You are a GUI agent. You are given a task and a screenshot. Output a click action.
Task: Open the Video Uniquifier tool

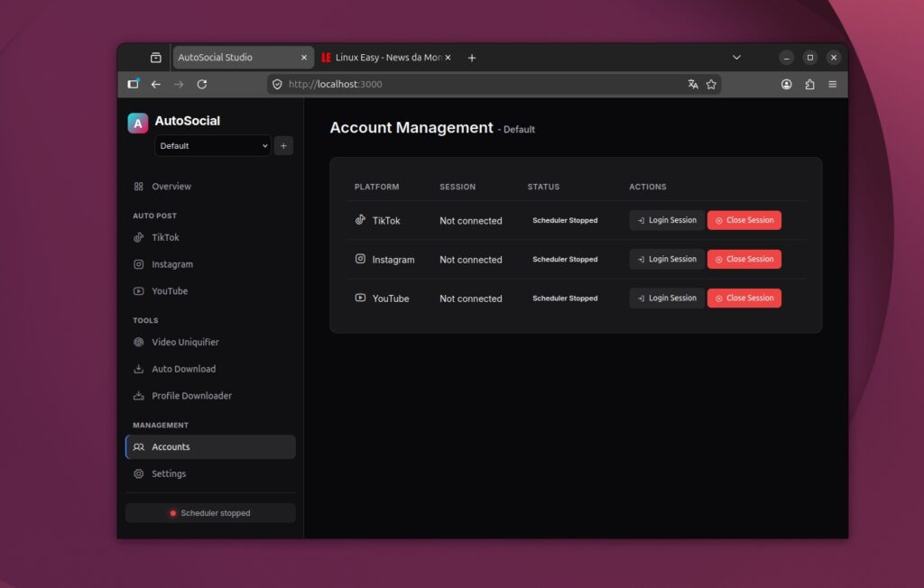point(210,343)
